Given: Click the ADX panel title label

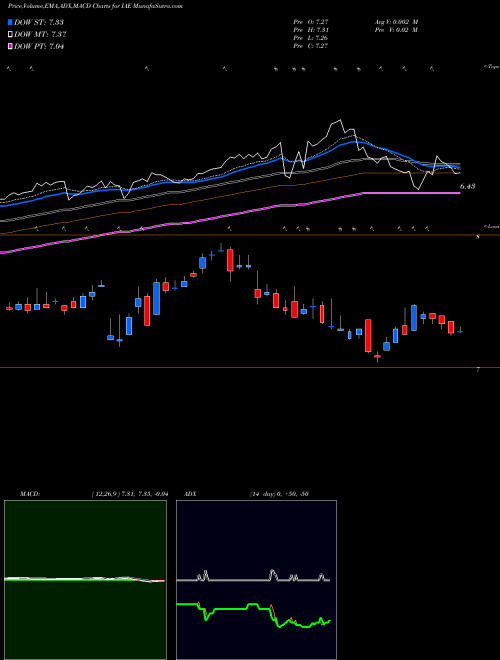Looking at the screenshot, I should tap(191, 494).
